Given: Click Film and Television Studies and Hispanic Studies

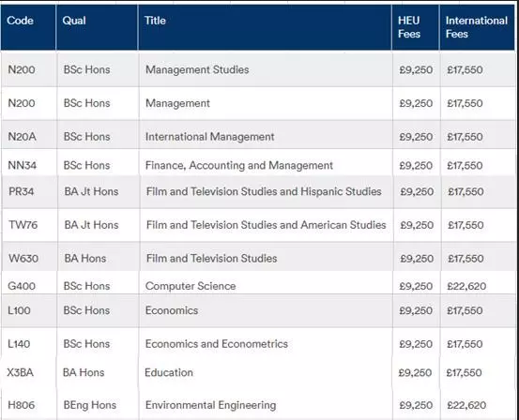Looking at the screenshot, I should [x=264, y=191].
